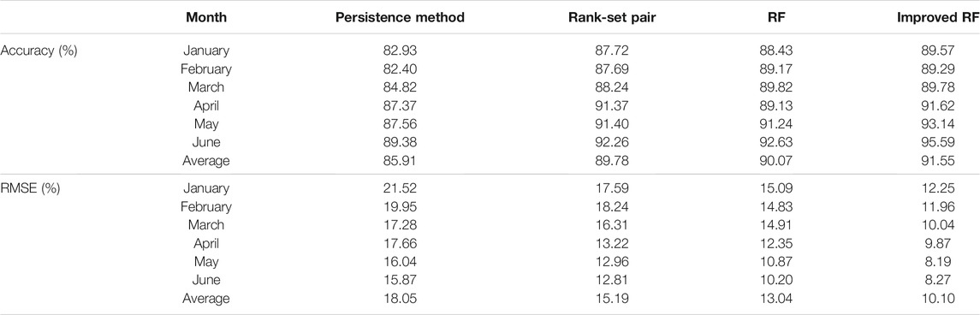
Task: Select the 85.91 Persistence average accuracy cell
Action: pyautogui.click(x=400, y=161)
